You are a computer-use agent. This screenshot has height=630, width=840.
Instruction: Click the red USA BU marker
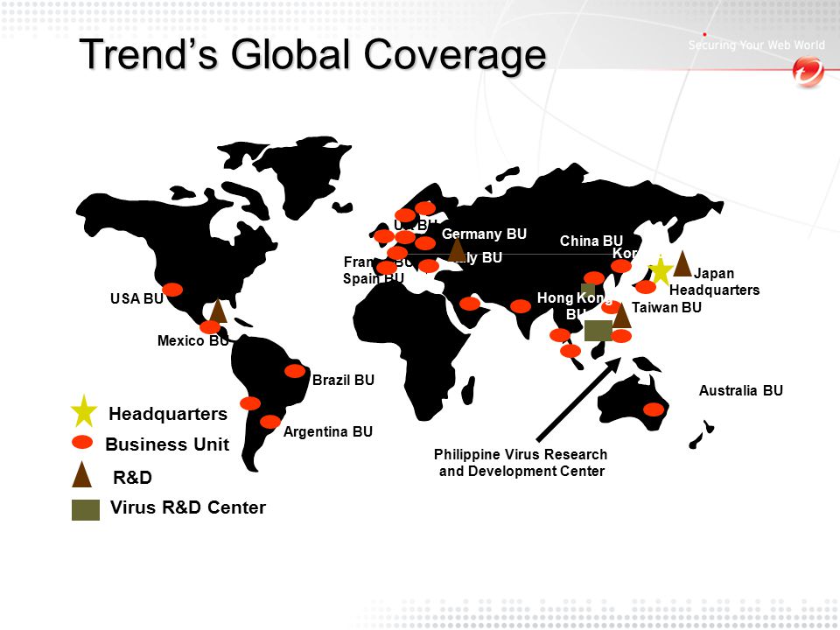click(x=172, y=290)
